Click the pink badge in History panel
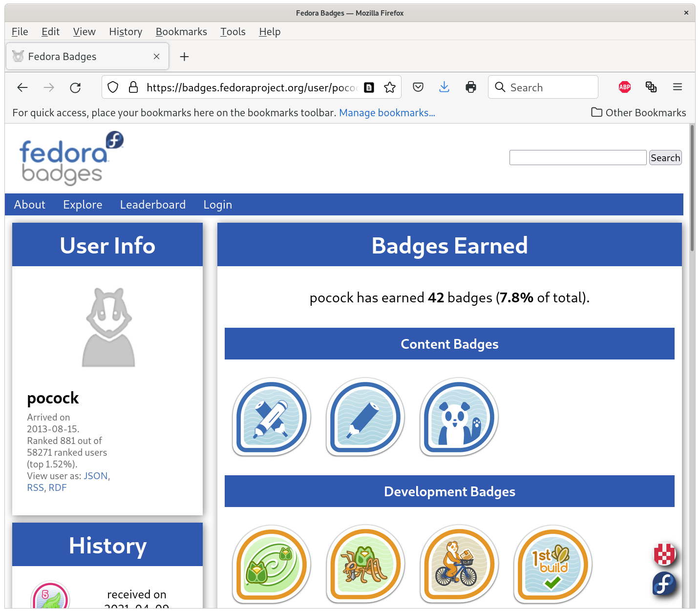 coord(50,595)
